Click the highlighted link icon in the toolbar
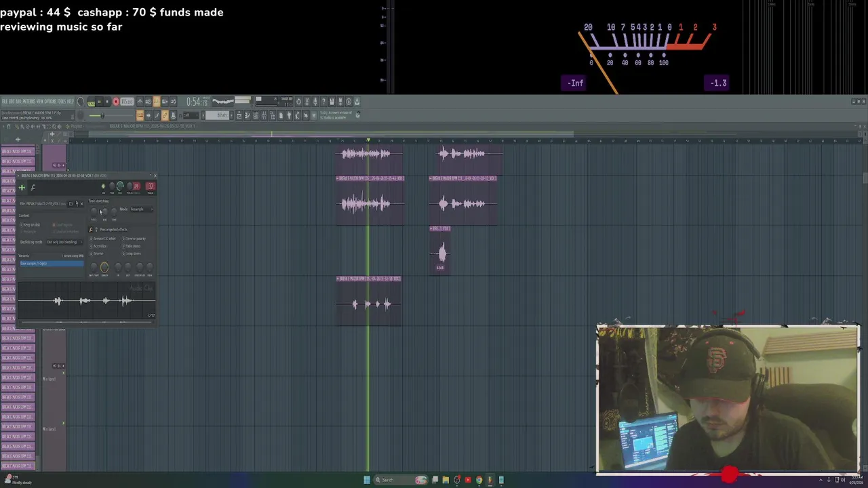This screenshot has height=488, width=868. pos(165,115)
